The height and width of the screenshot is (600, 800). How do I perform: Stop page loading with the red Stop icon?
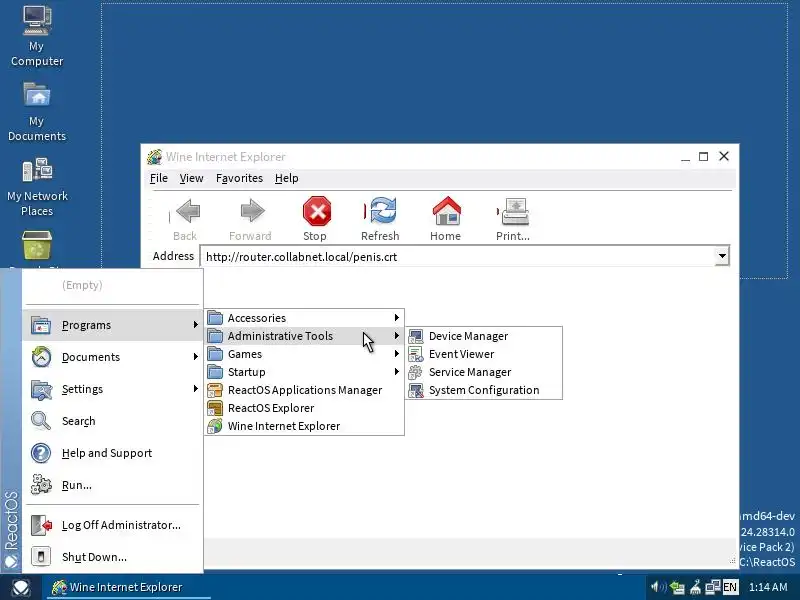317,211
